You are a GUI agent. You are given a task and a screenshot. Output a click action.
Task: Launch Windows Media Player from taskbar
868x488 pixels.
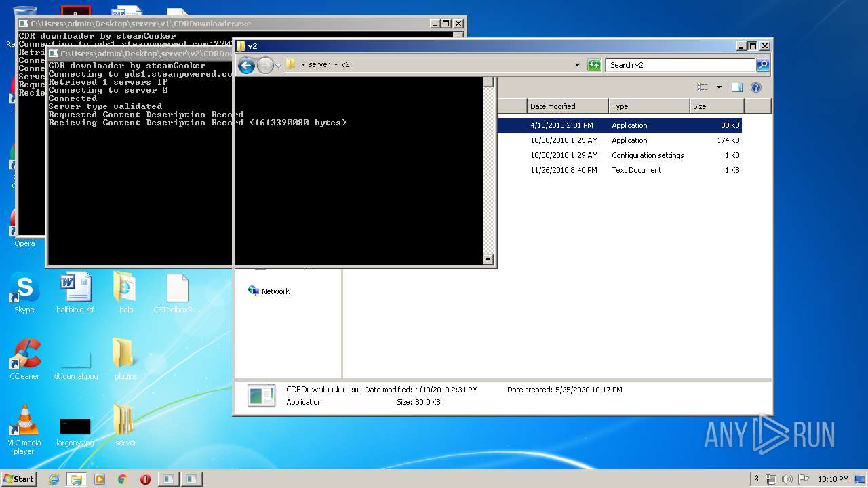coord(100,479)
